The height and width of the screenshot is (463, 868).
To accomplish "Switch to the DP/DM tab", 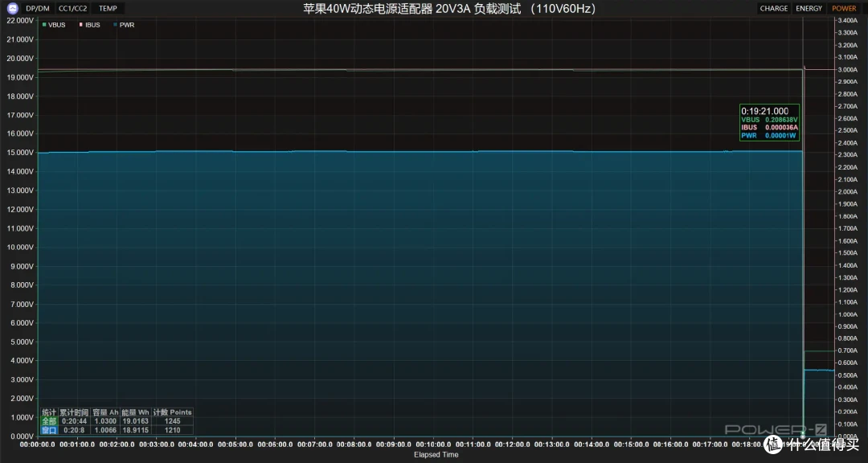I will [x=38, y=8].
